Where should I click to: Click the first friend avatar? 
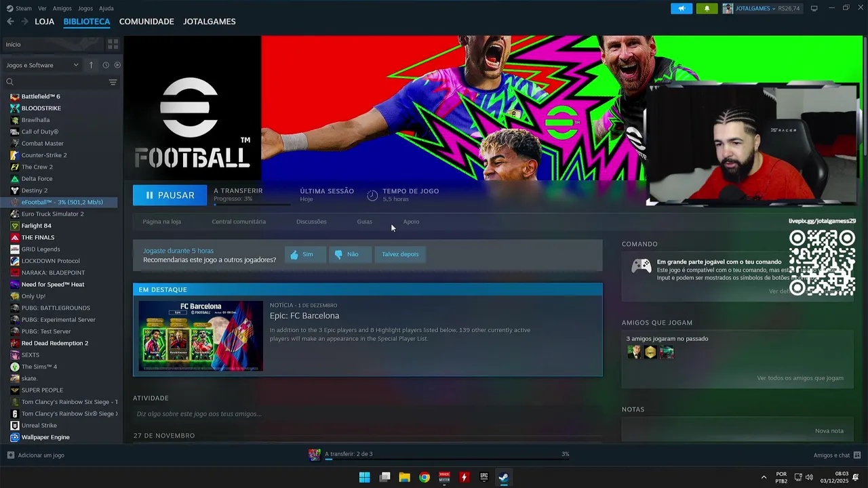tap(634, 352)
